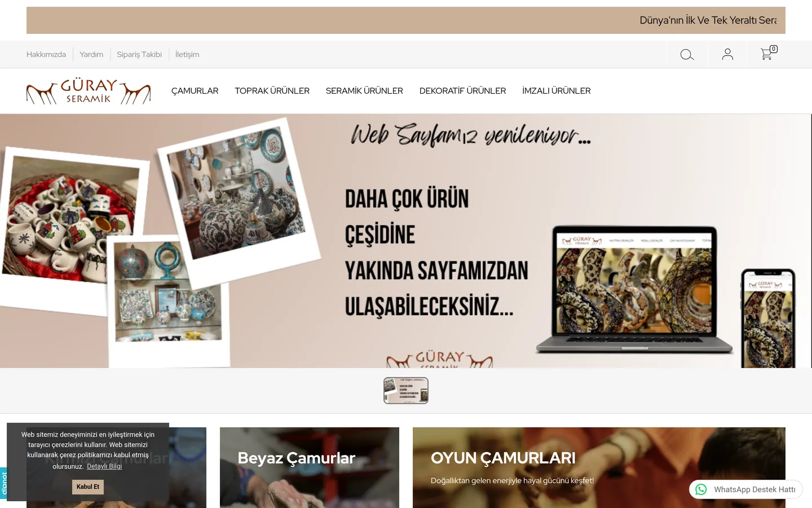
Task: Click the main hero banner image
Action: pyautogui.click(x=406, y=241)
